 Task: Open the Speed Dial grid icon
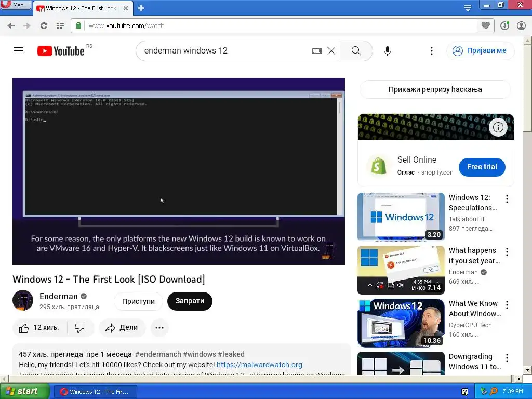tap(61, 25)
